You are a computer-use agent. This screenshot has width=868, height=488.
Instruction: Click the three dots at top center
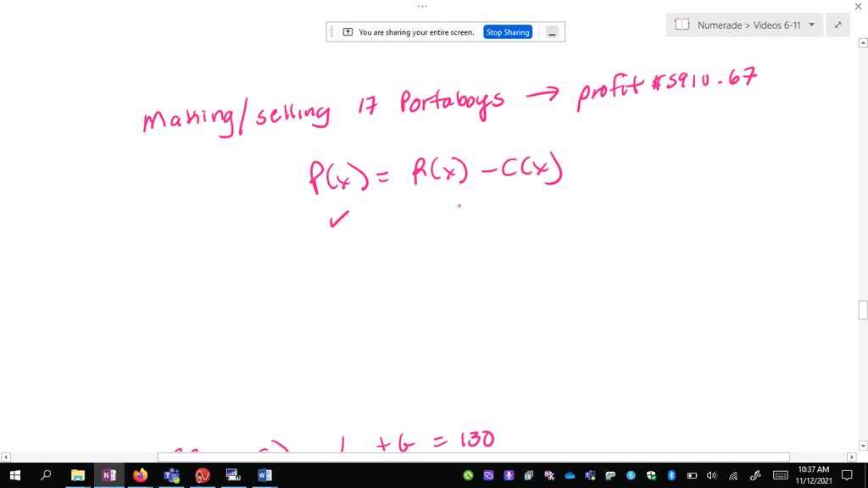(x=422, y=6)
